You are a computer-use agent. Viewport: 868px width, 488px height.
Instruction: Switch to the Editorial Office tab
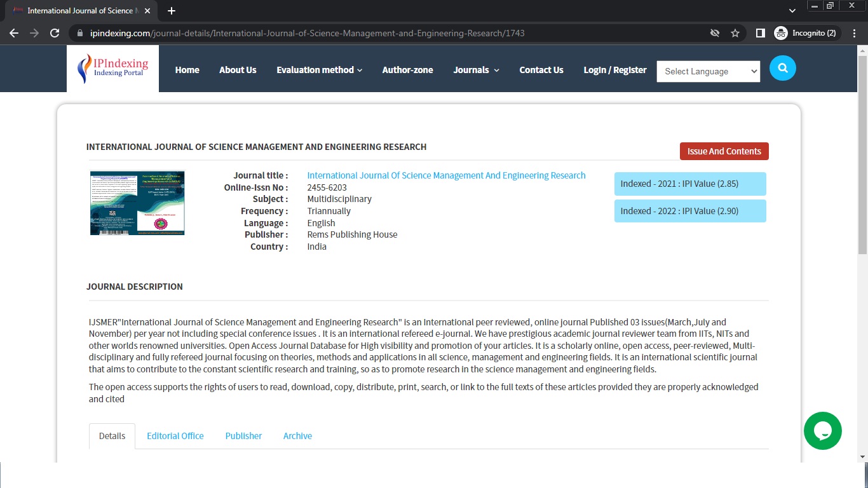point(175,436)
